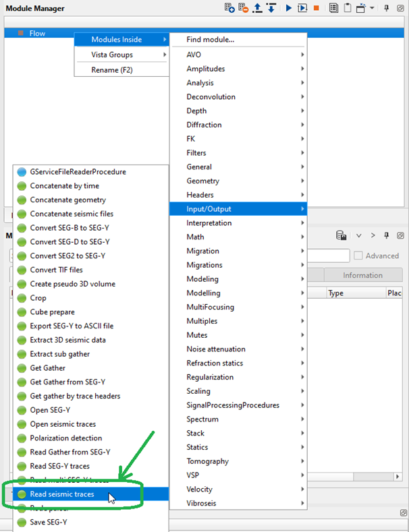Click the Type column header
The width and height of the screenshot is (409, 532).
tap(357, 293)
